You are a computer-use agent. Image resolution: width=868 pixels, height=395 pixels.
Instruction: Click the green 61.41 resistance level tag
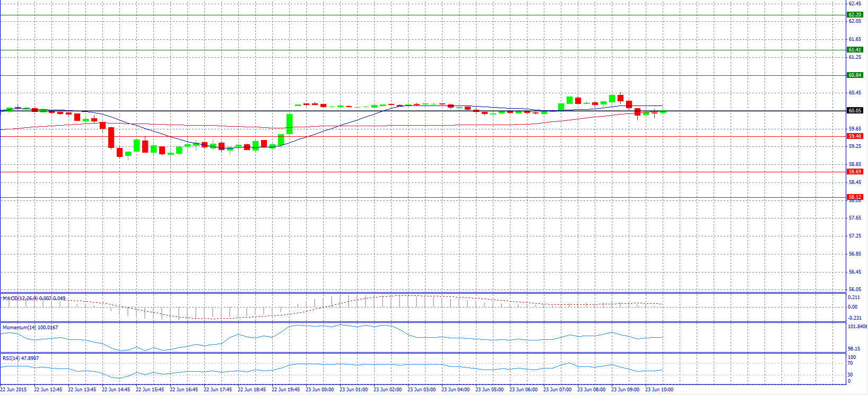855,50
